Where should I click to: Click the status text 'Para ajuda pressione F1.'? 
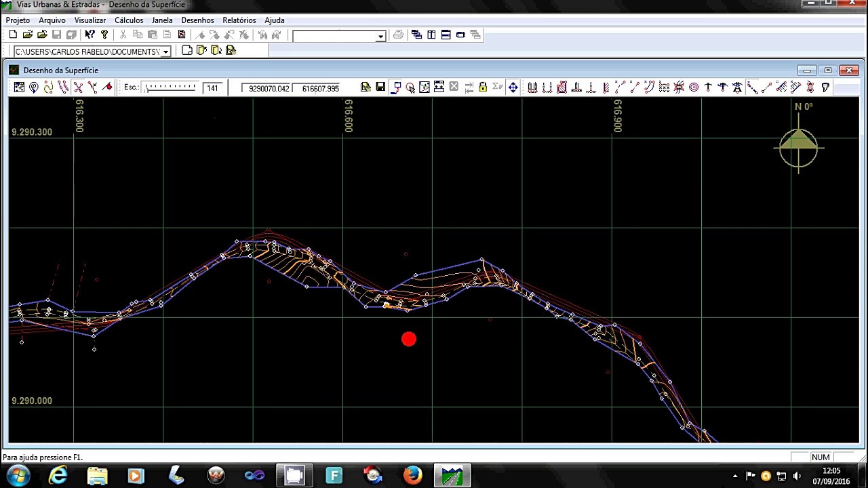[43, 457]
